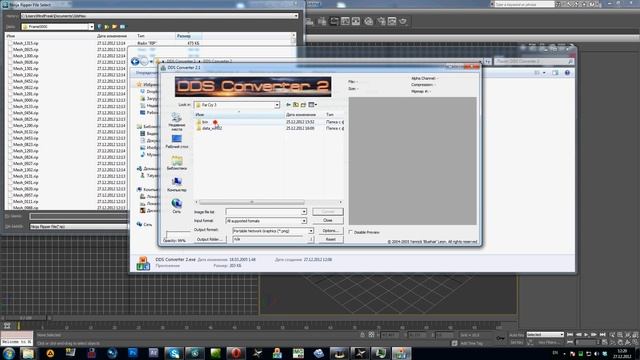Open Skype from the taskbar
This screenshot has height=360, width=640.
pos(174,353)
